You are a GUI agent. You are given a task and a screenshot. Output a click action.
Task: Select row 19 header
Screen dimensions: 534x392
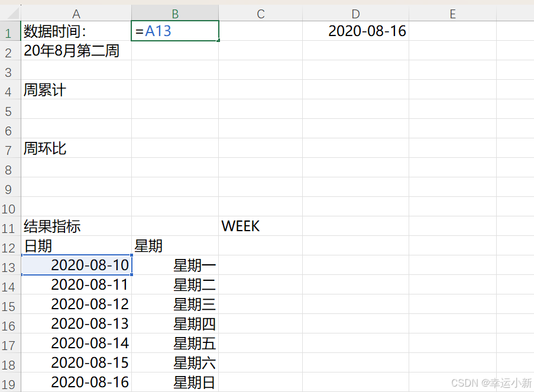[x=10, y=382]
